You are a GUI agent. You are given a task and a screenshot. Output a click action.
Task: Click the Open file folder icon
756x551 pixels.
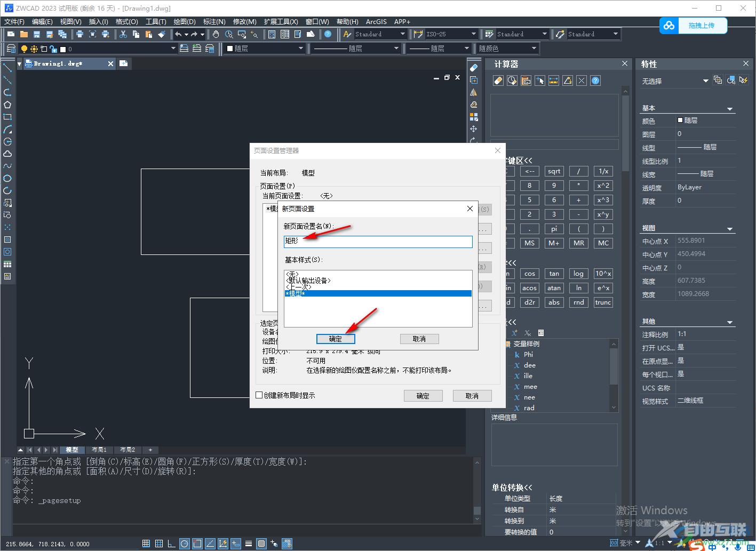(x=24, y=34)
